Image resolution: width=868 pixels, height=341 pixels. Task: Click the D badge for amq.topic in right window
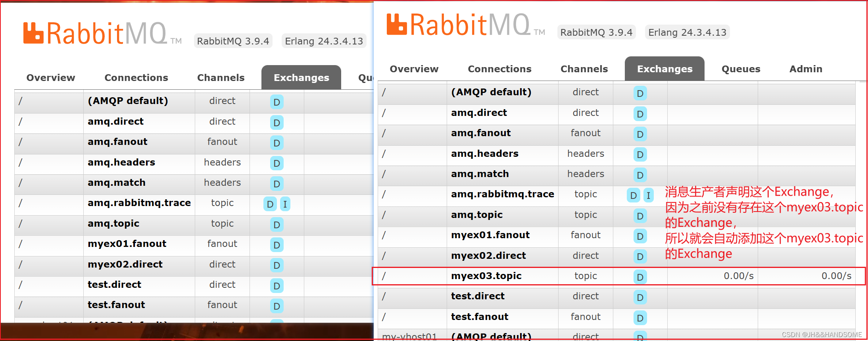tap(640, 216)
